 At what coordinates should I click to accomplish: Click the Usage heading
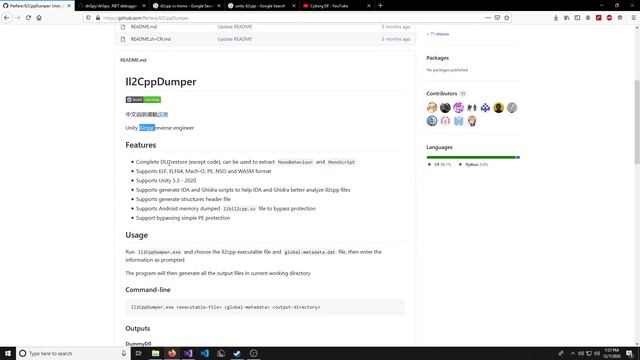(137, 235)
